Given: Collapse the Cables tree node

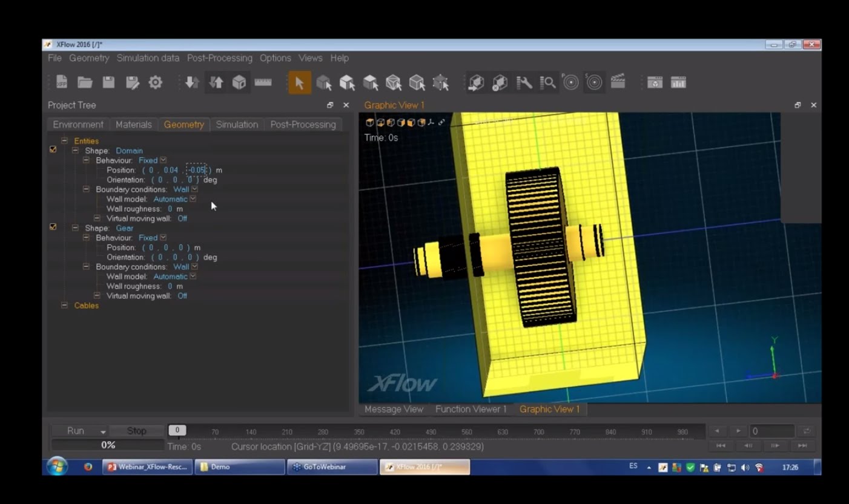Looking at the screenshot, I should point(65,306).
